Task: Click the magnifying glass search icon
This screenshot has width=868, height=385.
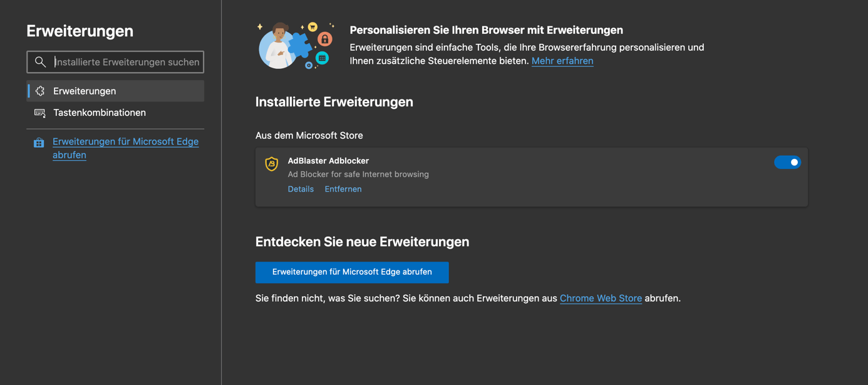Action: pos(40,62)
